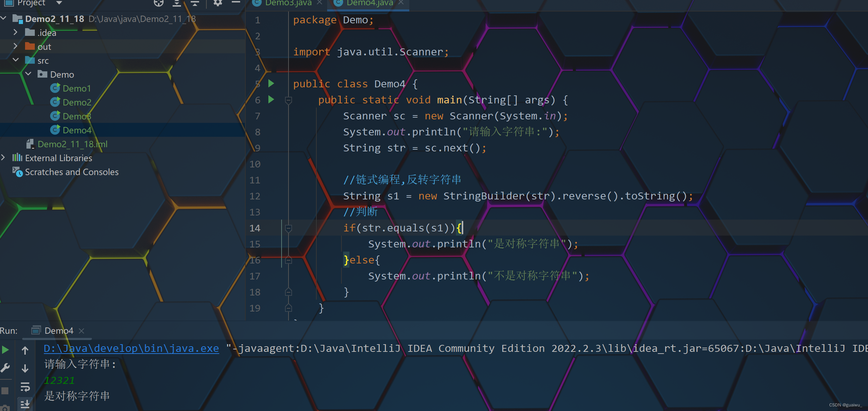
Task: Rerun Demo4 with the green run arrow
Action: pyautogui.click(x=5, y=350)
